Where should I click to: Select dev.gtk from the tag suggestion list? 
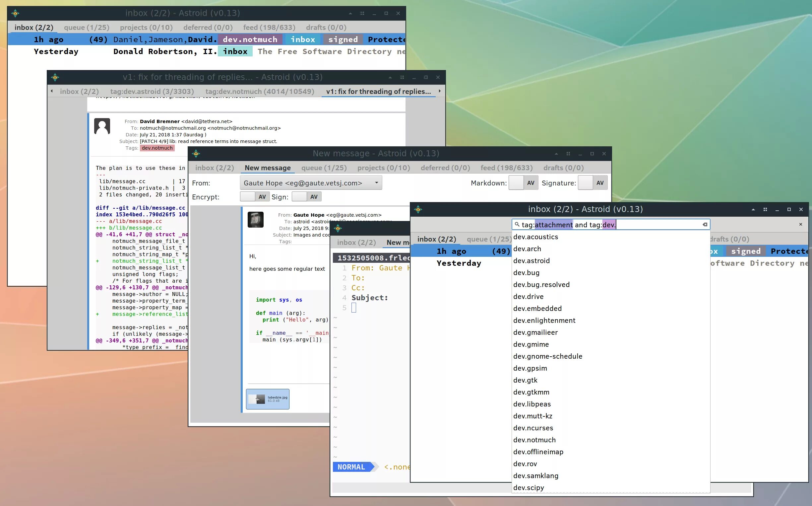pos(525,380)
